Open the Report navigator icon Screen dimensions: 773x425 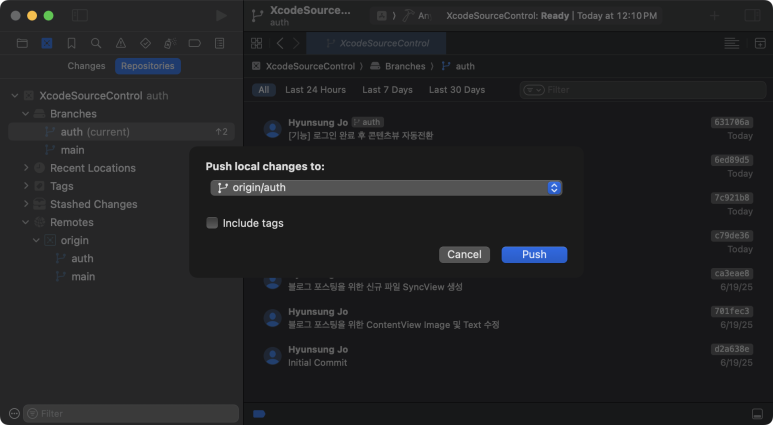219,43
